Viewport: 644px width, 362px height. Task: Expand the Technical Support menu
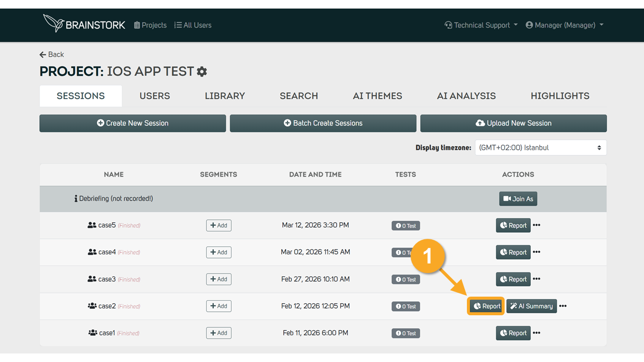pyautogui.click(x=481, y=25)
